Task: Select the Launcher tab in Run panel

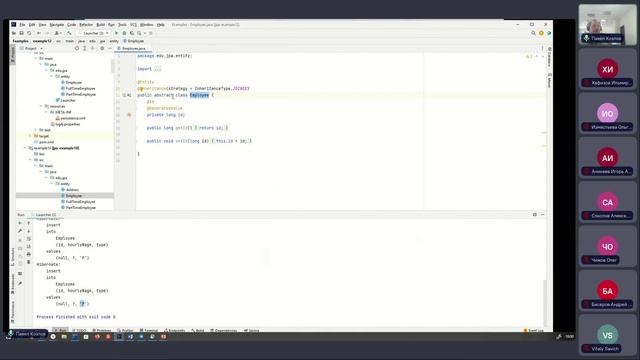Action: 46,215
